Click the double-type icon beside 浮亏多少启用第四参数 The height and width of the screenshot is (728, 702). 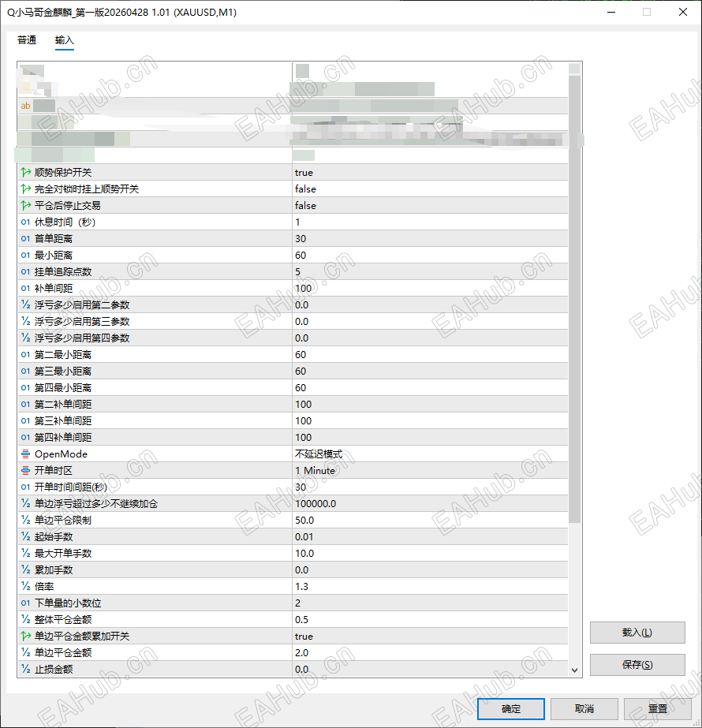pos(25,338)
